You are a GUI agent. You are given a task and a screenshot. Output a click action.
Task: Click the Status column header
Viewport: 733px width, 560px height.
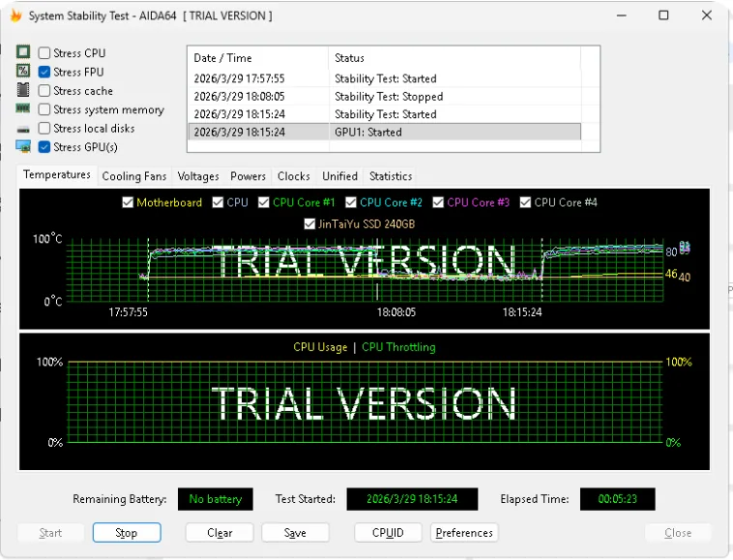point(454,58)
